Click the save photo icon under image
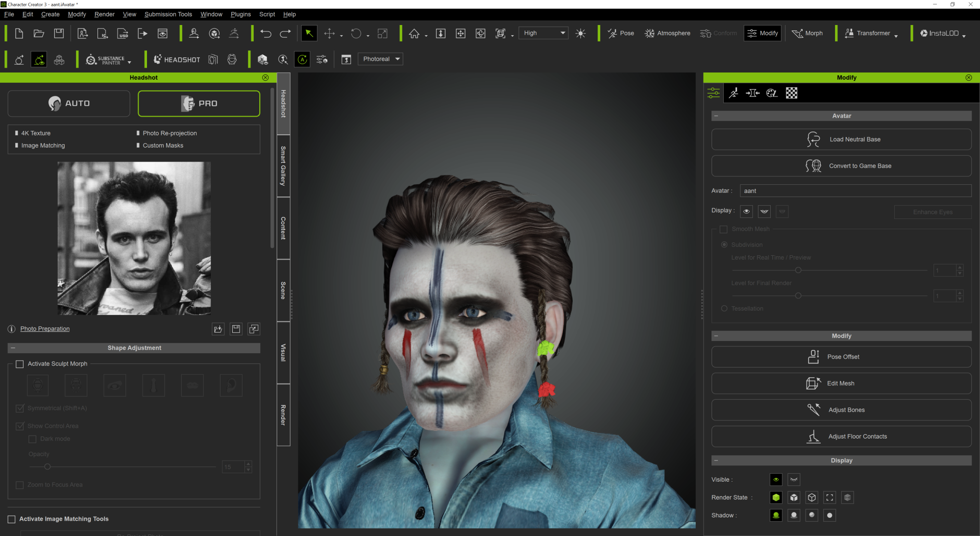980x536 pixels. point(236,329)
